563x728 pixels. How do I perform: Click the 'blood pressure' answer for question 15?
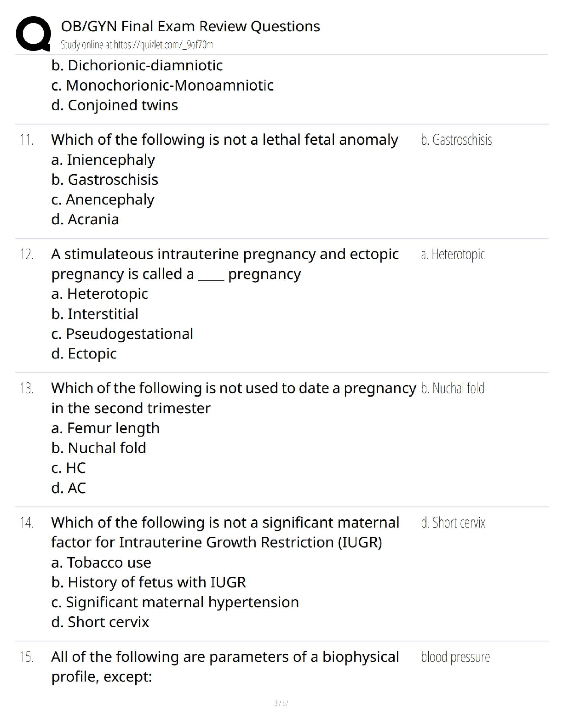(455, 657)
